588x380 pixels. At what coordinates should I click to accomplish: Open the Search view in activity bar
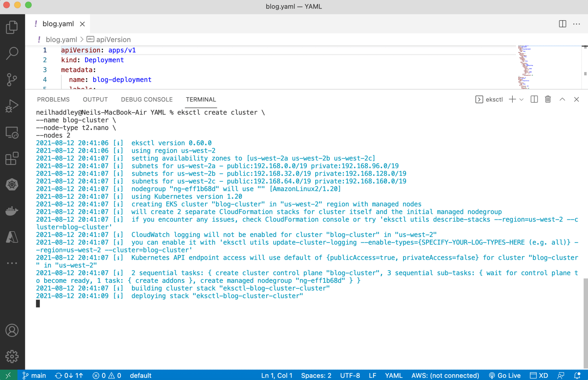coord(12,53)
